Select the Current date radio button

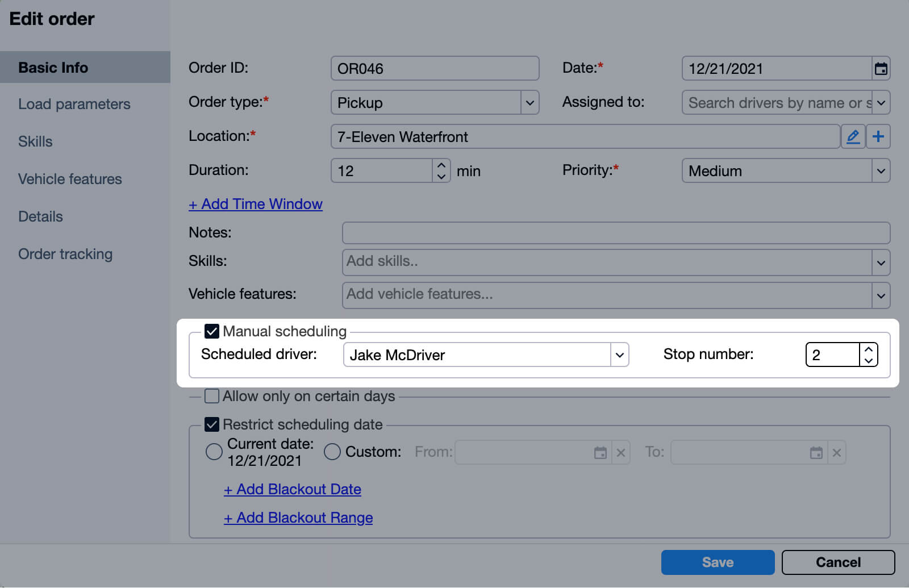[x=214, y=452]
